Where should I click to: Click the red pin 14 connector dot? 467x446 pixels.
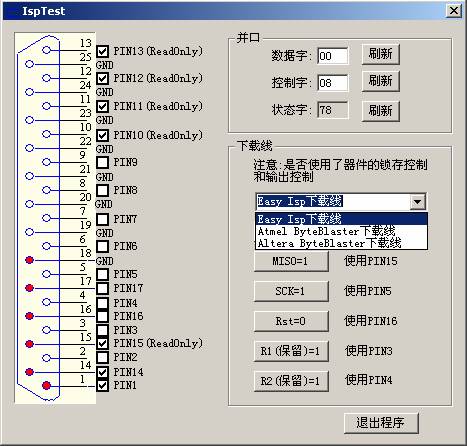[x=29, y=371]
